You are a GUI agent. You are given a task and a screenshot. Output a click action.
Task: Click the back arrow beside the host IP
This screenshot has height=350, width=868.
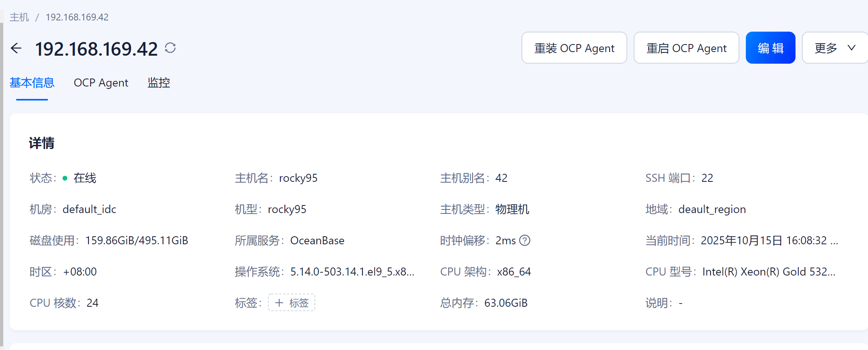pyautogui.click(x=16, y=48)
